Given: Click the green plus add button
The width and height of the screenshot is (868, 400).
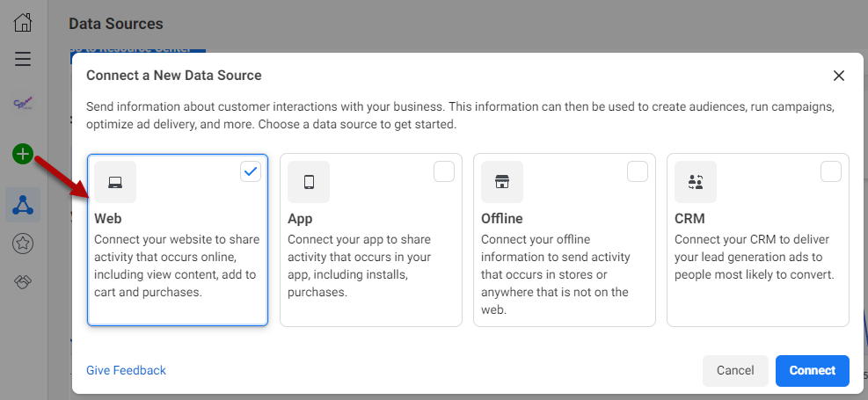Looking at the screenshot, I should [x=23, y=154].
